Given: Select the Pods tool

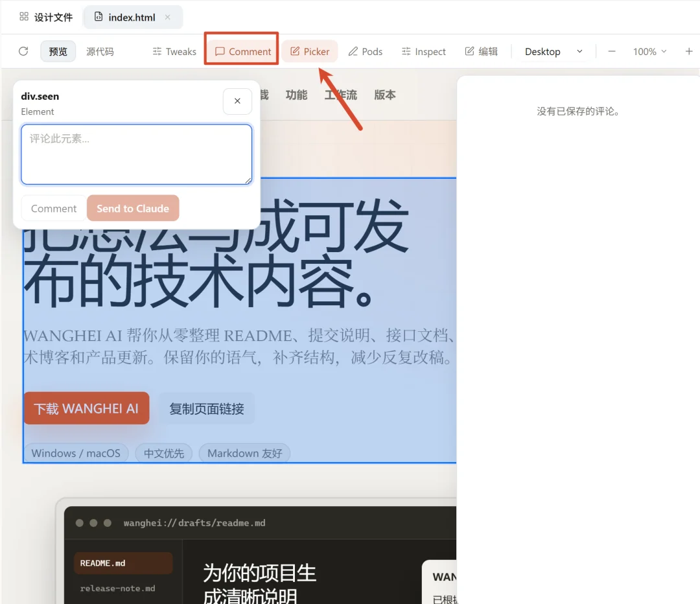Looking at the screenshot, I should [x=365, y=51].
